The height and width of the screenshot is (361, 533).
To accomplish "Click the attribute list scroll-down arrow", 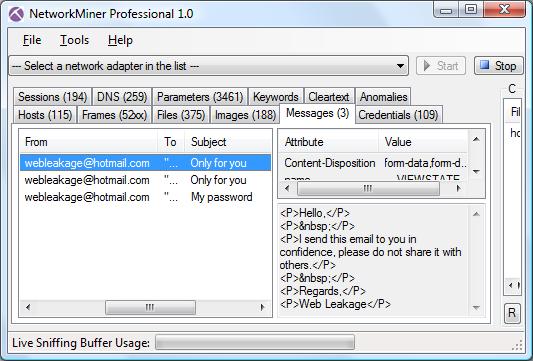I will (476, 172).
